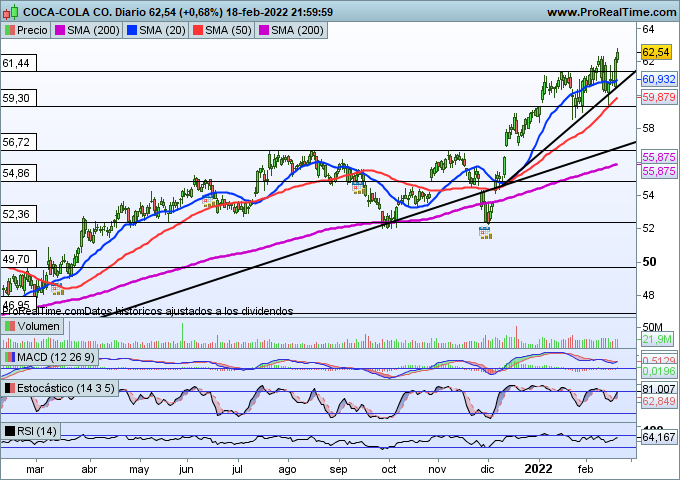Click the 'Datos históricos ajustados a los dividendos' note
The height and width of the screenshot is (480, 680).
(x=189, y=311)
